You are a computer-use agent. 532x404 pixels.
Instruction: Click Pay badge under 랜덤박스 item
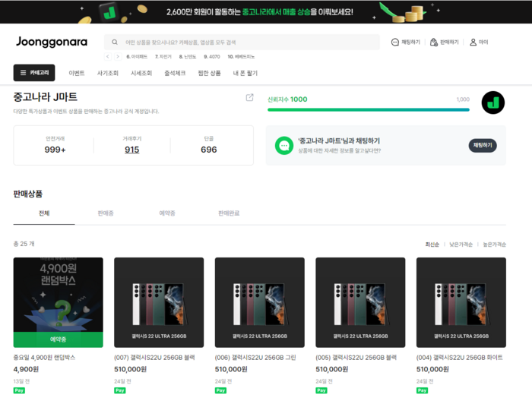[x=19, y=390]
